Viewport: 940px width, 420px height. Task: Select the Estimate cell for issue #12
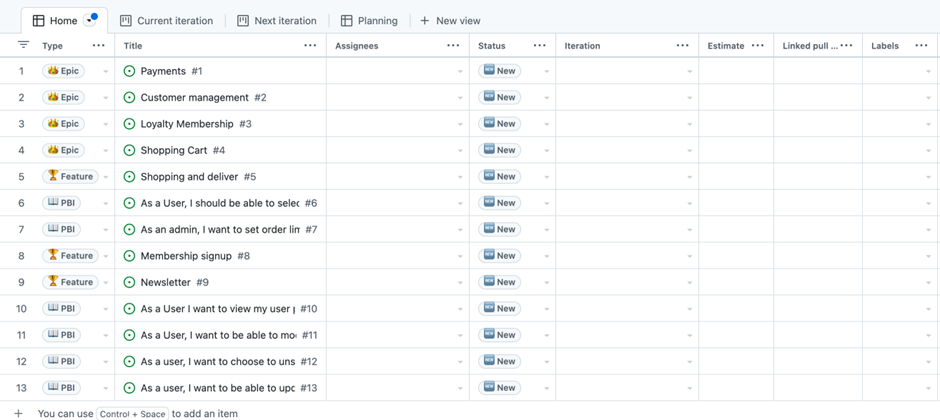tap(736, 361)
